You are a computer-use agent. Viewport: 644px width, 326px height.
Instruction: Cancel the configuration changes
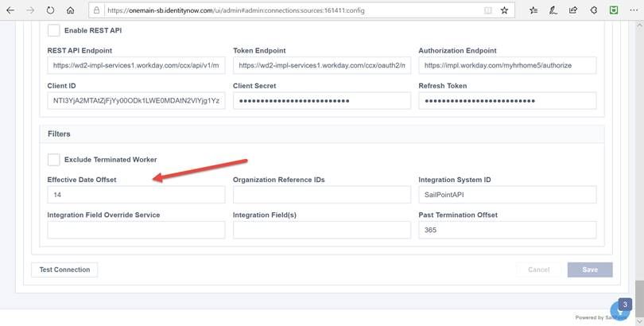(538, 270)
